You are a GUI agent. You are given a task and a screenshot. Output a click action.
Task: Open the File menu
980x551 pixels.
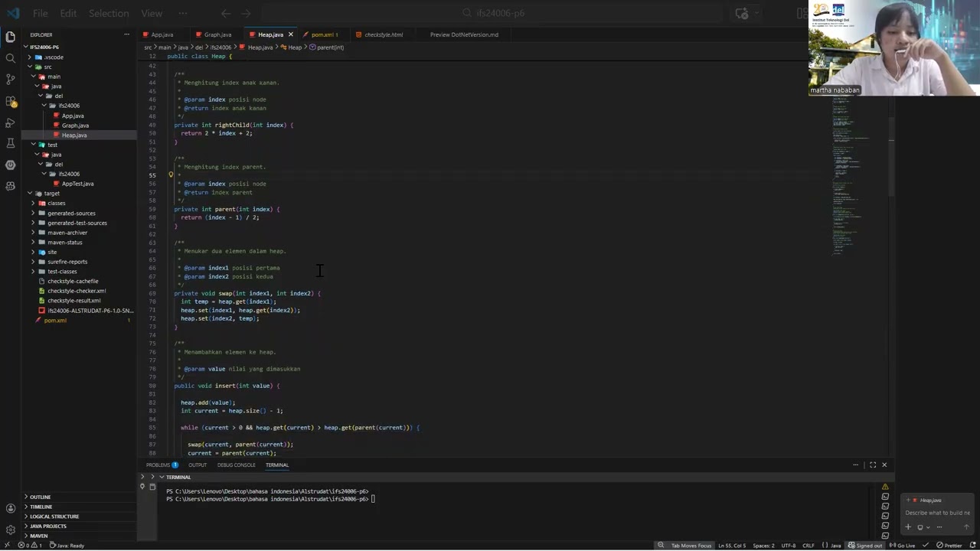pyautogui.click(x=40, y=13)
